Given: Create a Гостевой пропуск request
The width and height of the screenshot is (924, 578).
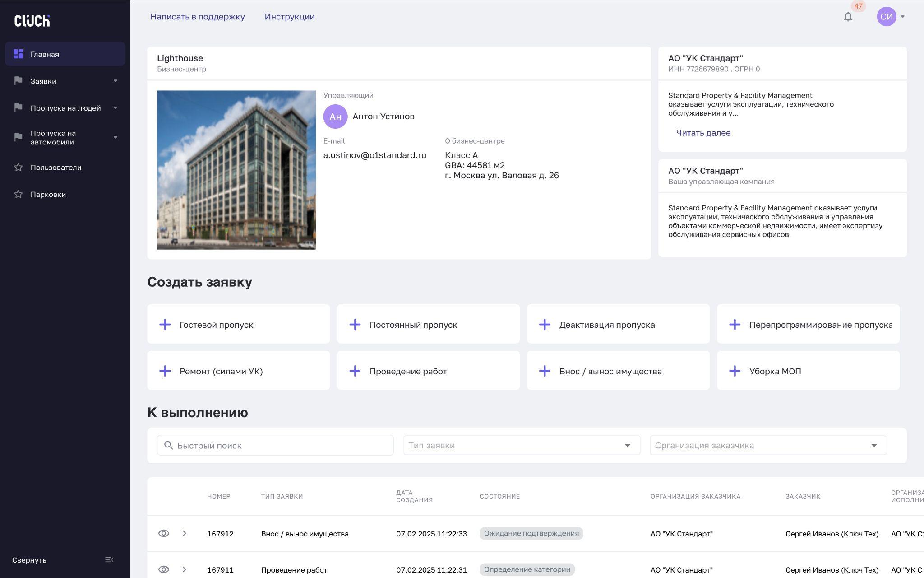Looking at the screenshot, I should [x=238, y=324].
